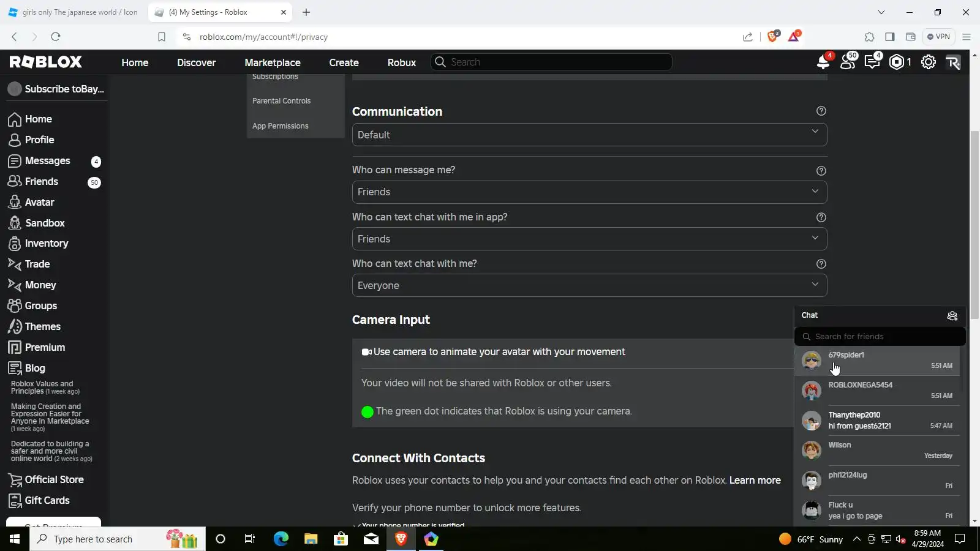Viewport: 980px width, 551px height.
Task: Open the Mail app from the taskbar
Action: click(371, 539)
